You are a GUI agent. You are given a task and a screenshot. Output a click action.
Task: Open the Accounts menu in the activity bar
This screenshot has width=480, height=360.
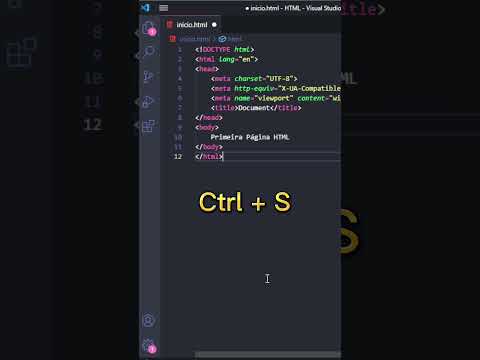click(x=149, y=320)
